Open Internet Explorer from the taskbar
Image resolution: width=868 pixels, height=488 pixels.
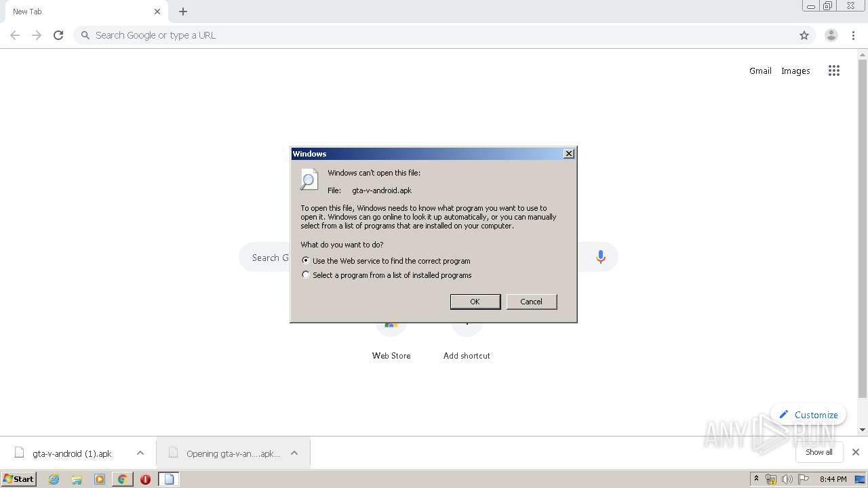(x=54, y=479)
